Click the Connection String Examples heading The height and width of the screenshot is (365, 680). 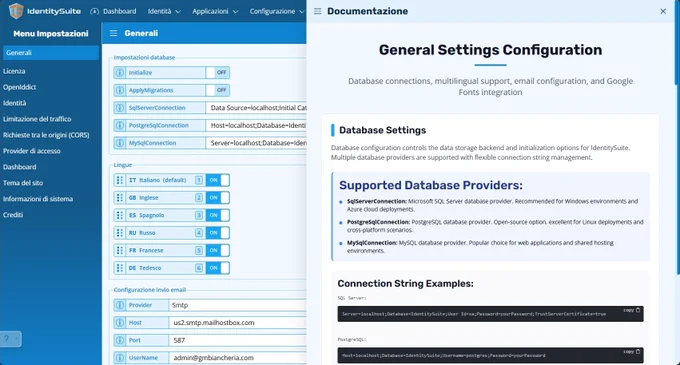pos(405,284)
